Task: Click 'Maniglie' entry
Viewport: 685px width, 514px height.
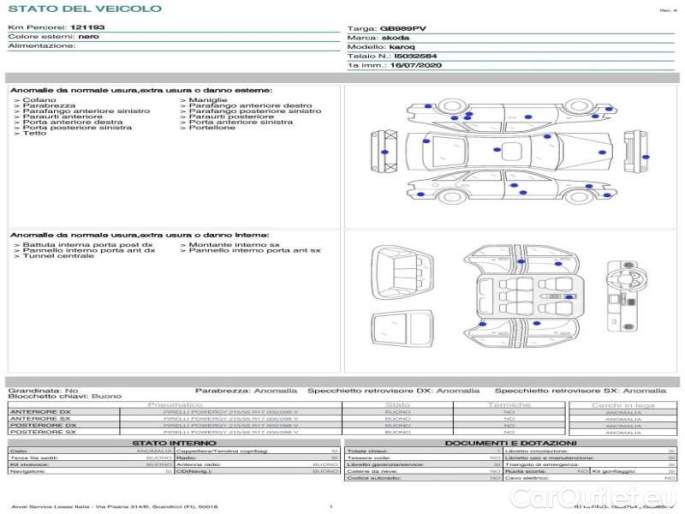Action: click(x=208, y=100)
